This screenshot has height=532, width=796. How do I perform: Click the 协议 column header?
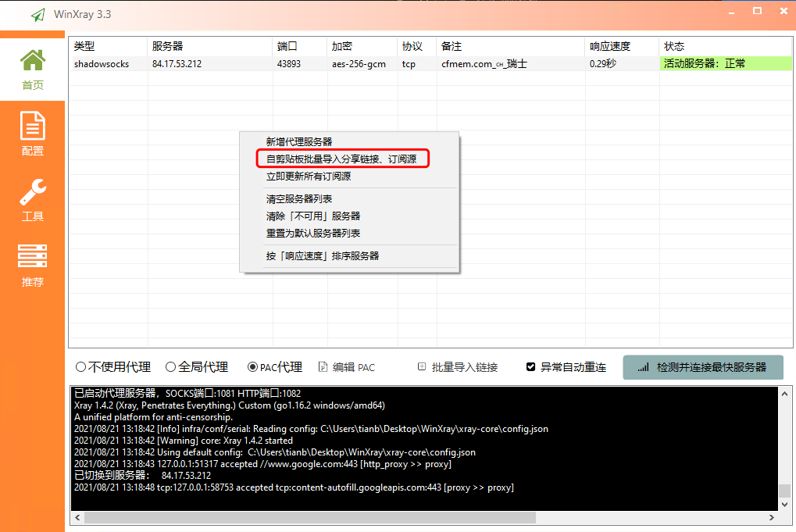(417, 46)
